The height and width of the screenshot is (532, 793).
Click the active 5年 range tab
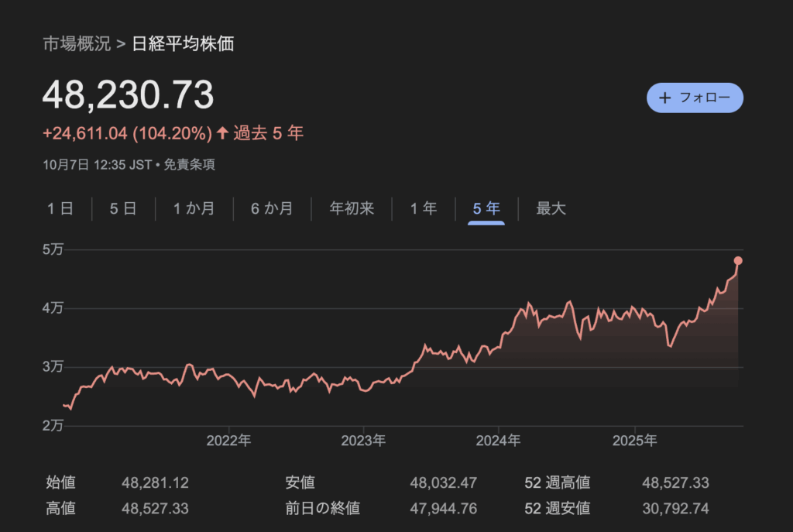click(486, 208)
